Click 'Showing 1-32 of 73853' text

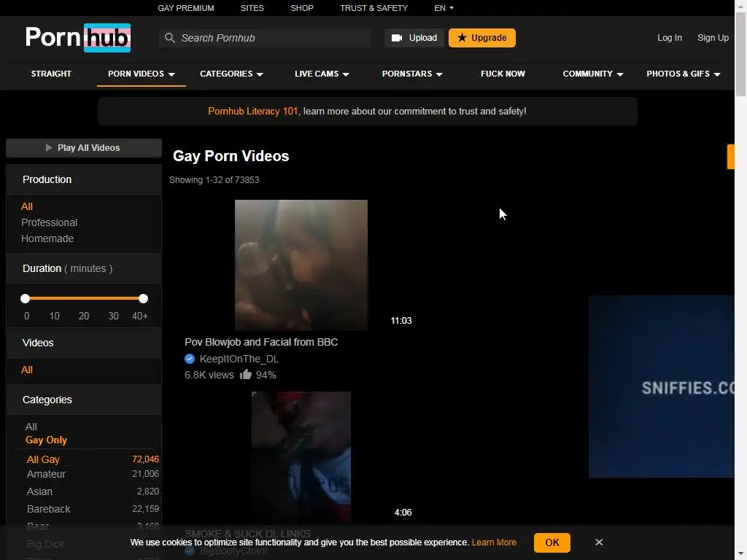(214, 179)
